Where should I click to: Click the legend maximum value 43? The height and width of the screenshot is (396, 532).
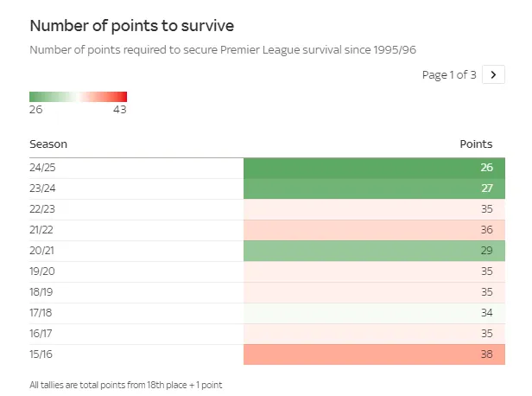tap(120, 110)
